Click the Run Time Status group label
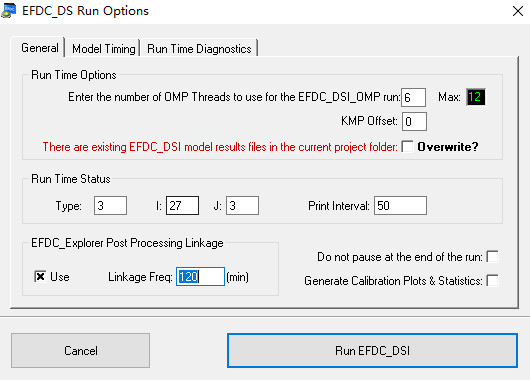The height and width of the screenshot is (380, 530). coord(71,179)
